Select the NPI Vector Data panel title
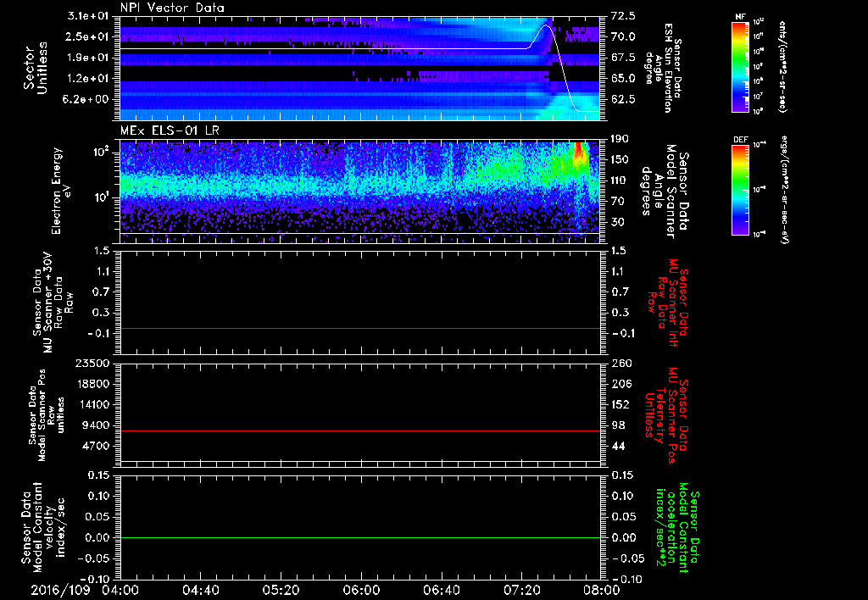868x600 pixels. coord(171,8)
